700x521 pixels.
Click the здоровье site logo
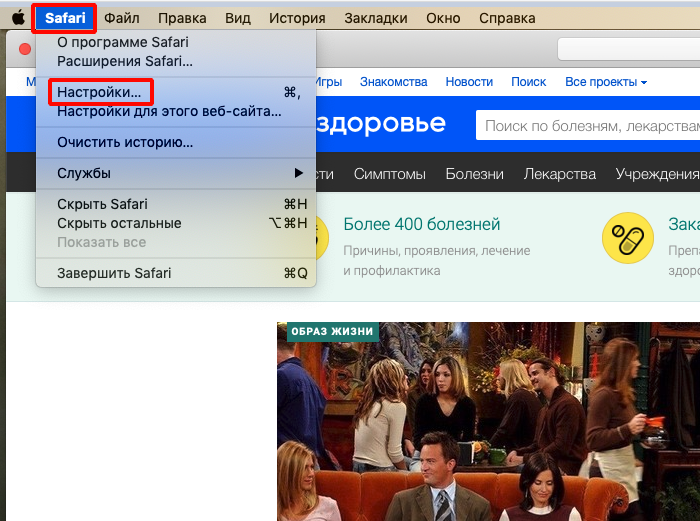tap(381, 123)
